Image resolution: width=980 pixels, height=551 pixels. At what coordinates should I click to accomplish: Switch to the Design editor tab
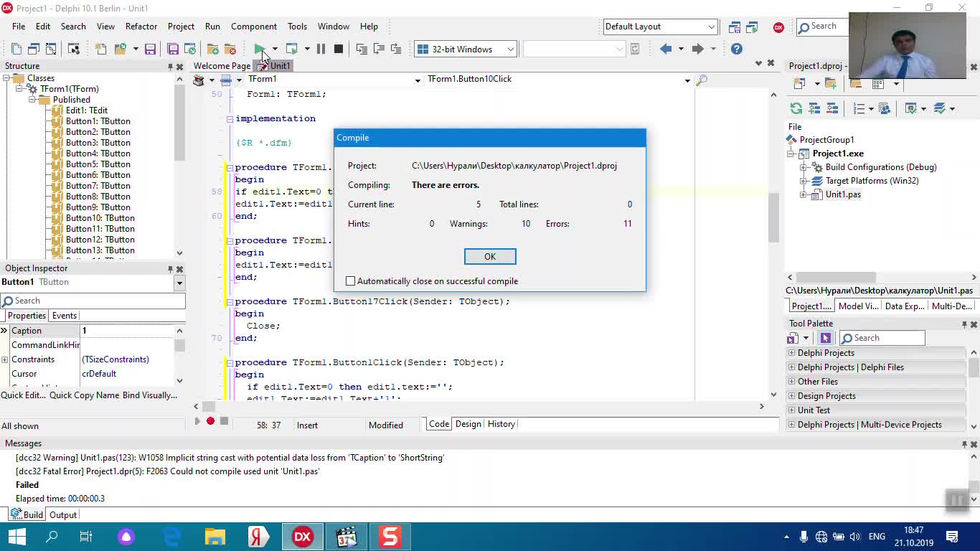[468, 424]
